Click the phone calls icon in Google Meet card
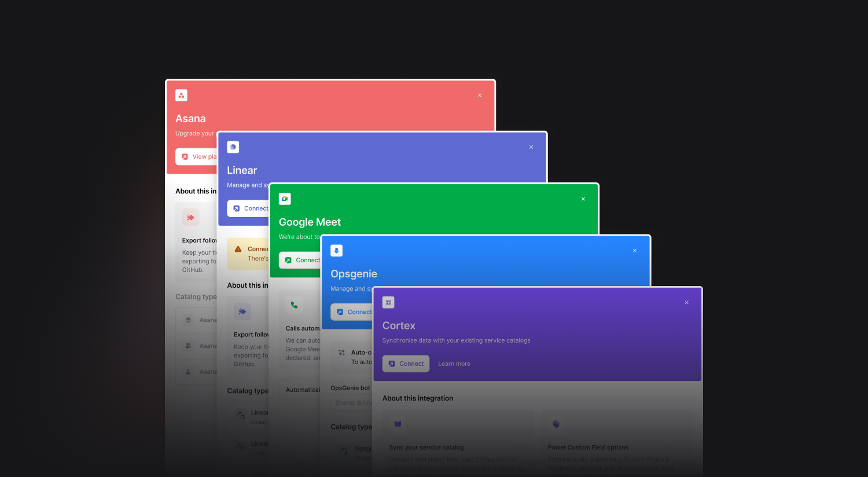868x477 pixels. 294,305
